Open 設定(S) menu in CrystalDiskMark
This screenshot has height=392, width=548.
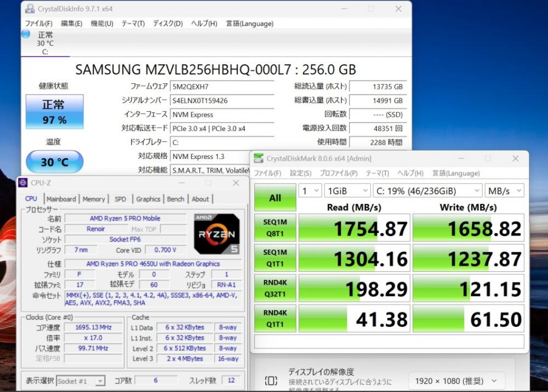coord(300,173)
